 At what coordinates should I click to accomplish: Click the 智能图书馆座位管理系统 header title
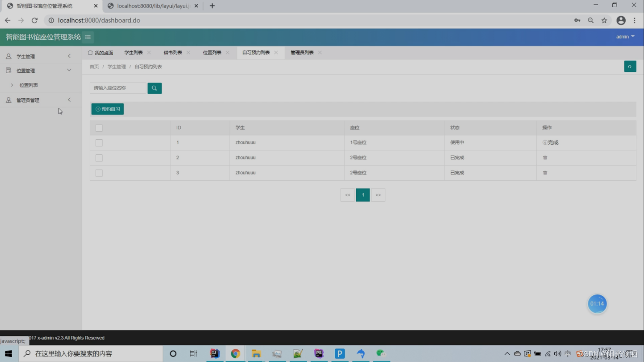click(43, 37)
